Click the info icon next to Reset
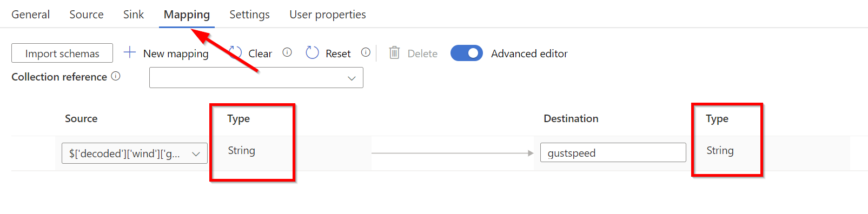Screen dimensions: 868x214 click(x=366, y=52)
